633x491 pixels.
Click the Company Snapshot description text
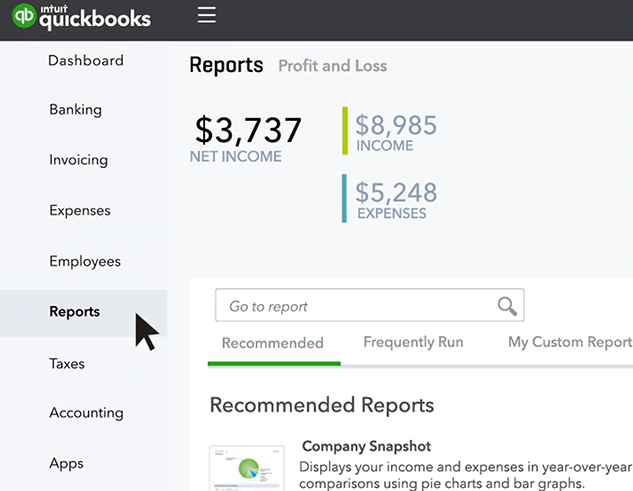coord(465,475)
